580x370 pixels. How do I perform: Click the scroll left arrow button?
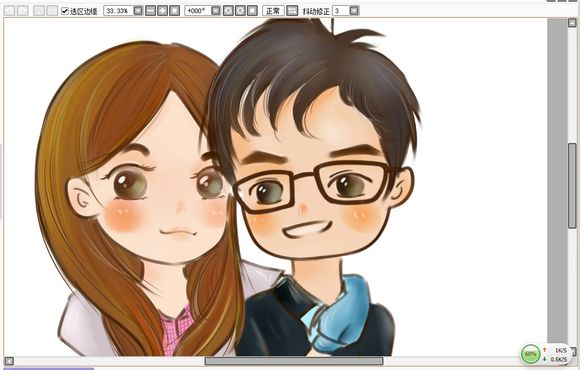pos(9,361)
